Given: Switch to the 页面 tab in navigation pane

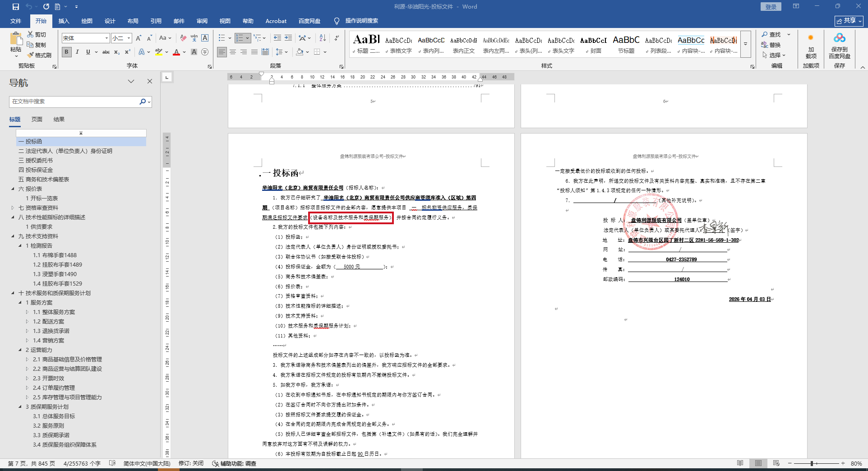Looking at the screenshot, I should click(37, 120).
